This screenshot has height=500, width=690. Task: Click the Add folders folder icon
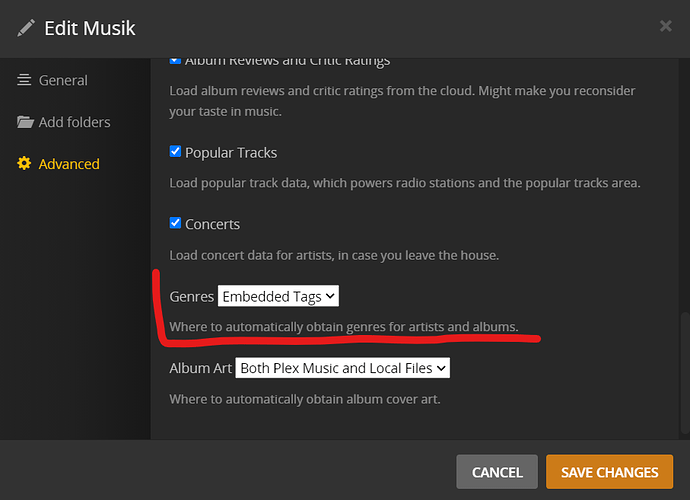tap(25, 122)
